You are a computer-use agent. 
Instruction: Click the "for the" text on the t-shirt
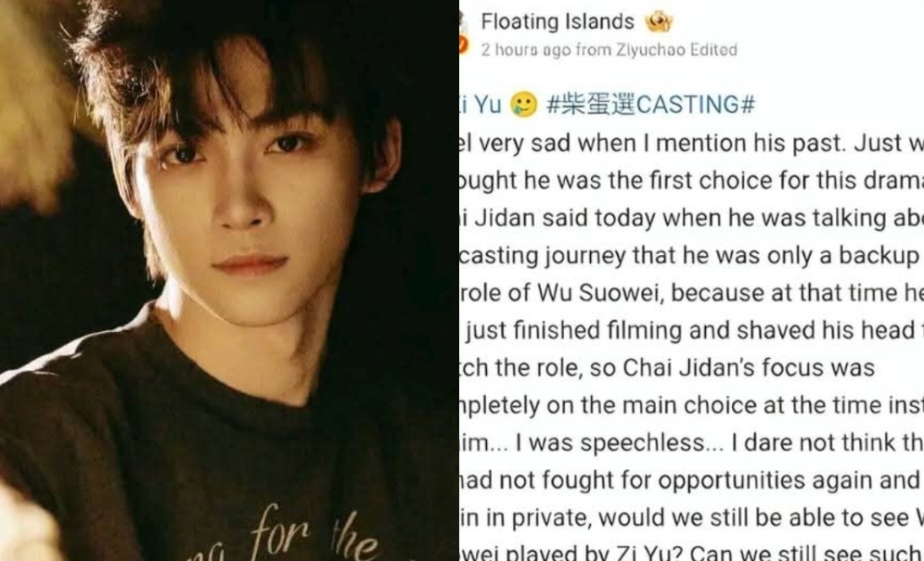(x=314, y=533)
